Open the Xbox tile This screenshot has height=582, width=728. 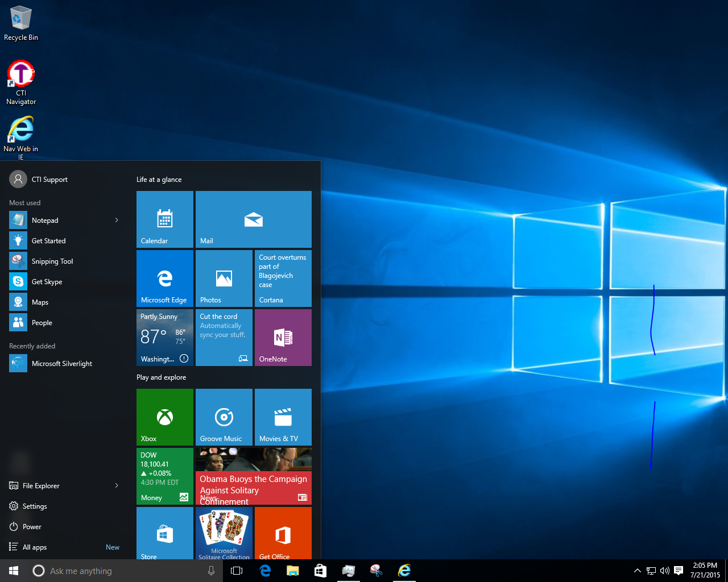click(x=165, y=417)
